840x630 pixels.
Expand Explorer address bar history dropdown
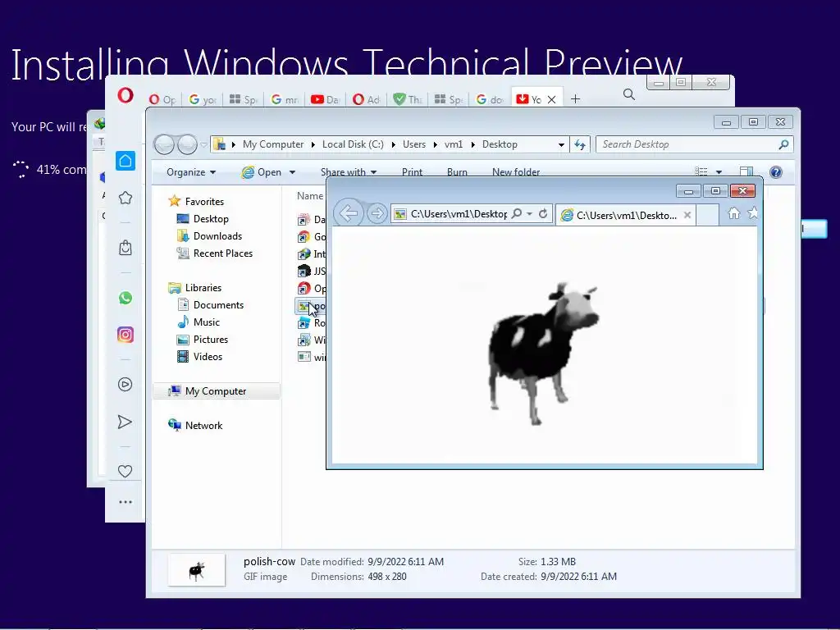coord(561,144)
